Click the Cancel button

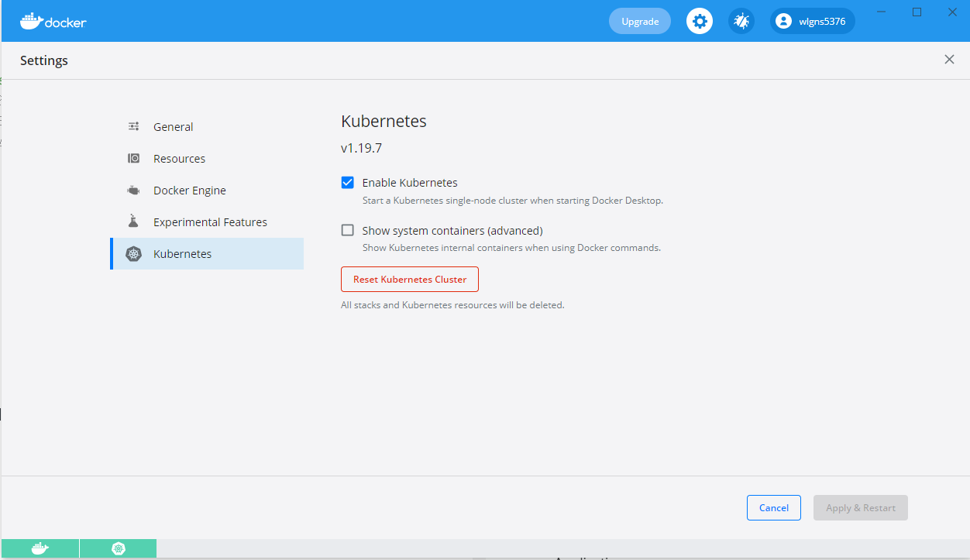773,508
